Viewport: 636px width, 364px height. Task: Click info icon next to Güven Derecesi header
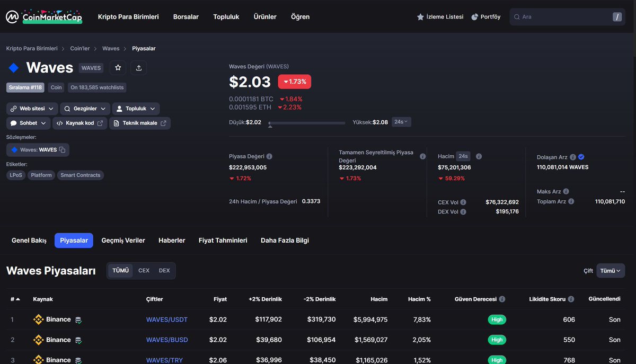click(x=502, y=299)
